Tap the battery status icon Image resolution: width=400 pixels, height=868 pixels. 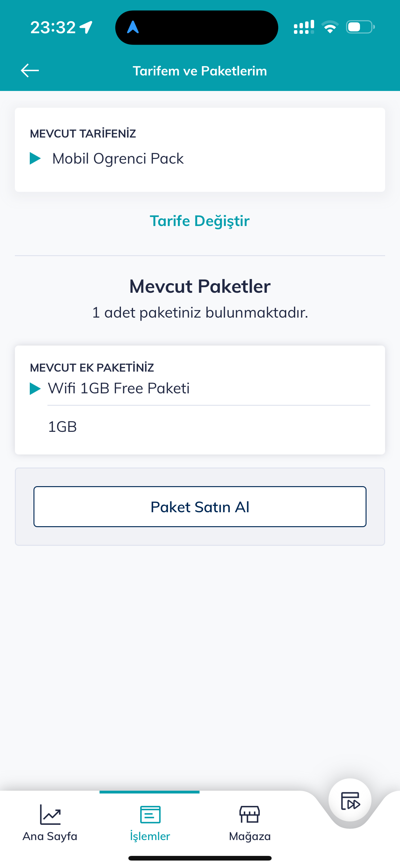click(360, 27)
